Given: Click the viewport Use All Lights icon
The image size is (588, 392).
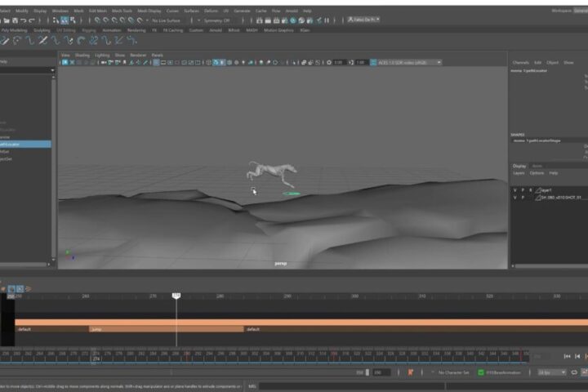Looking at the screenshot, I should tap(243, 62).
